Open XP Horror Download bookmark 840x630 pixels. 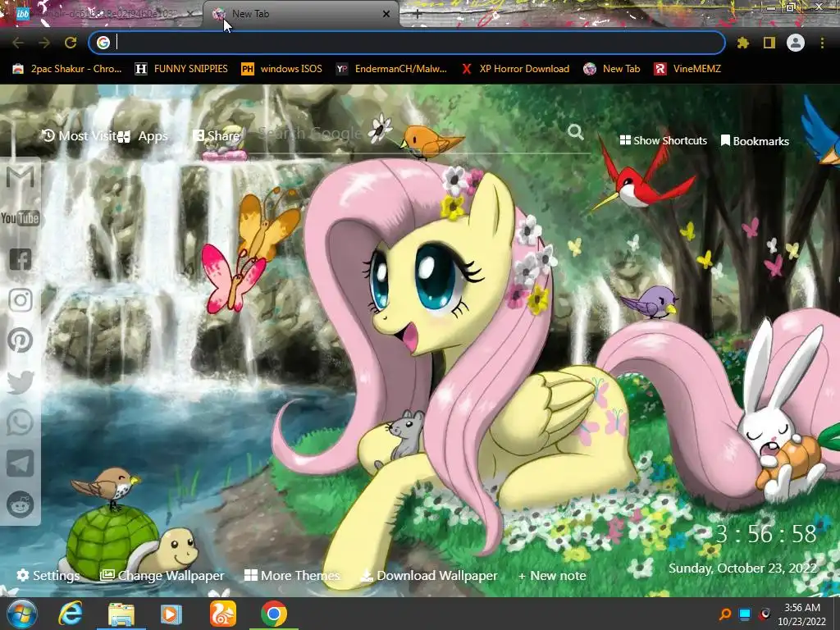(515, 69)
